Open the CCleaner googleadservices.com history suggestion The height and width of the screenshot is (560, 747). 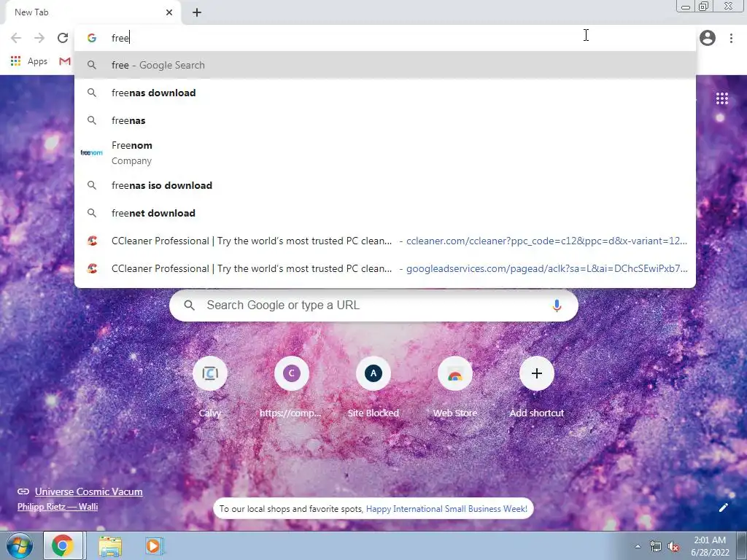(x=385, y=268)
